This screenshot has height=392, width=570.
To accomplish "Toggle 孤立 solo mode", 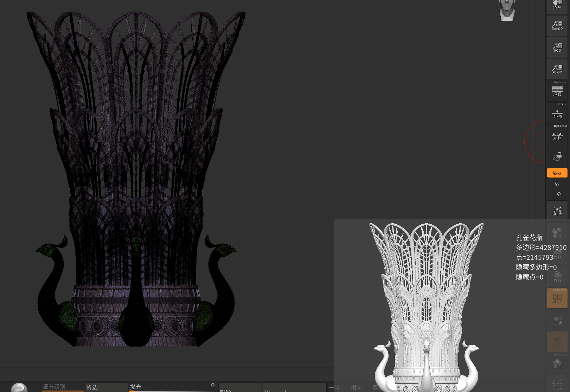I will pos(557,364).
